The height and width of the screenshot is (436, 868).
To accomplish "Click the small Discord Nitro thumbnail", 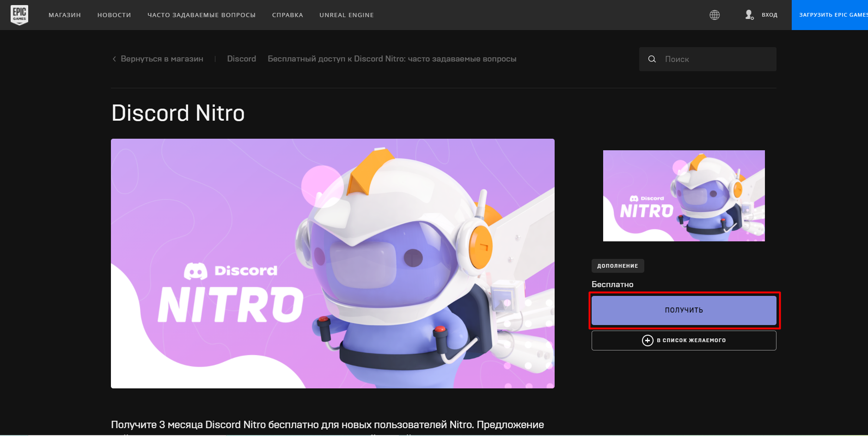I will (x=684, y=196).
